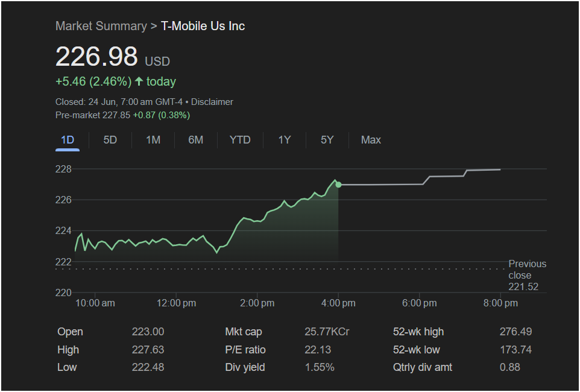
Task: Click the Qtrly div amt label
Action: (x=423, y=367)
